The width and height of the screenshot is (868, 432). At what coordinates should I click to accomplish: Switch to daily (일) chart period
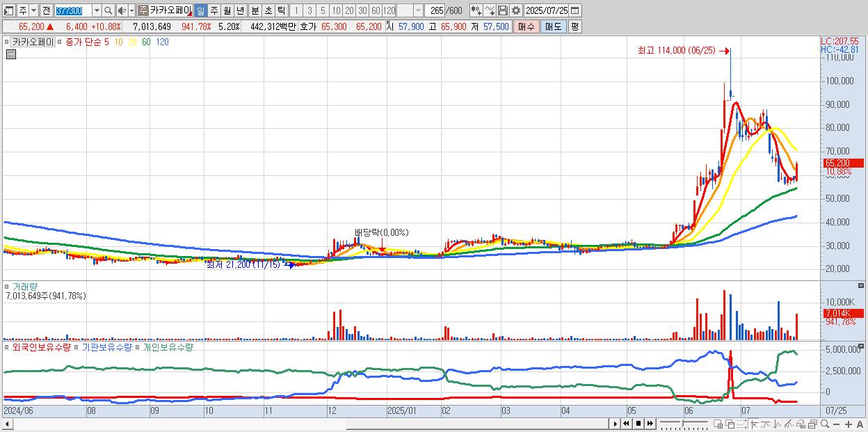tap(200, 10)
